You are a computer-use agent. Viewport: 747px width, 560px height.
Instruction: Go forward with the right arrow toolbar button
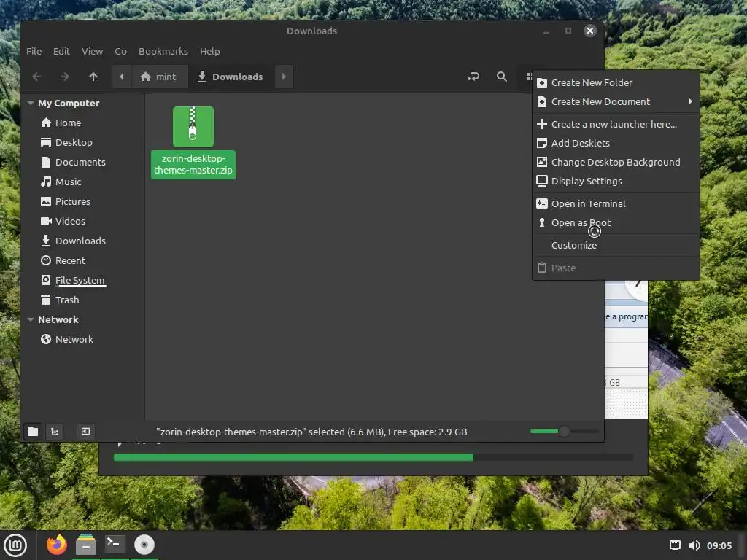tap(65, 77)
